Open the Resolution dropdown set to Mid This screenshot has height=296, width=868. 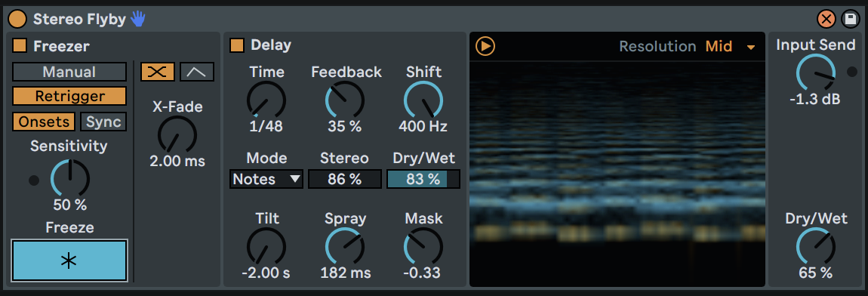pos(730,46)
